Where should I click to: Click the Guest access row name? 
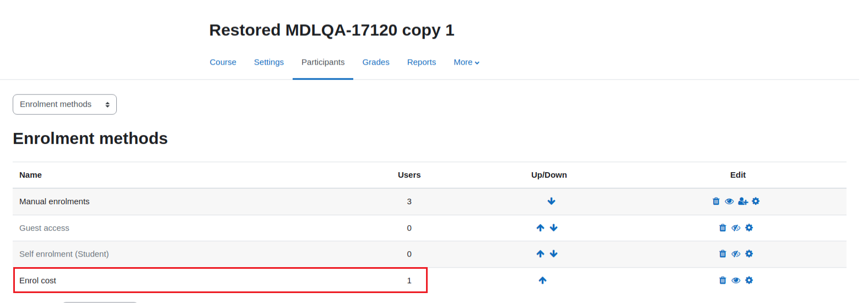pyautogui.click(x=44, y=228)
